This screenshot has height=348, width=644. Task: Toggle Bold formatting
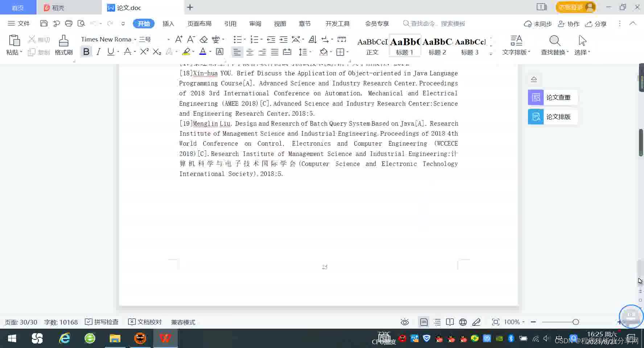pos(86,52)
